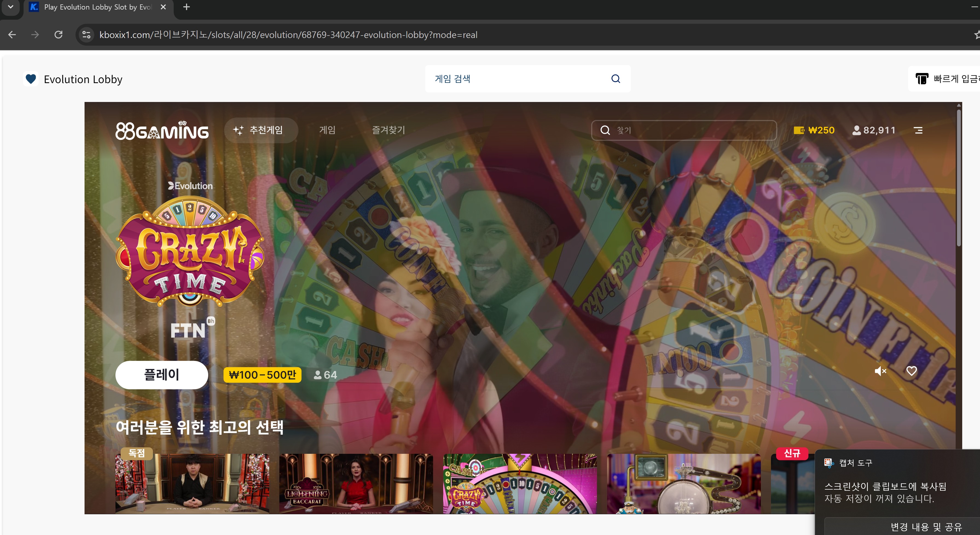Click the 여러분을 위한 최고의 선택 heading
The width and height of the screenshot is (980, 535).
point(199,427)
